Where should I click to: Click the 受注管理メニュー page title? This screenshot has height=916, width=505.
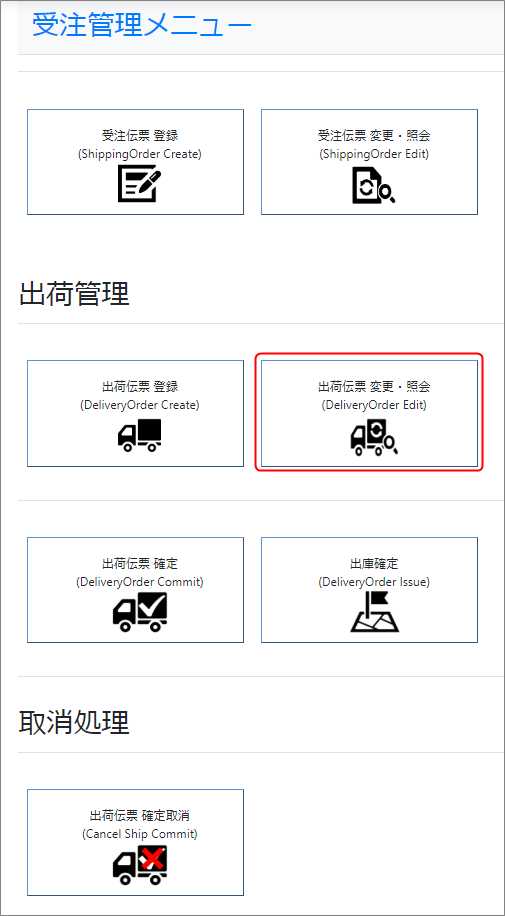pyautogui.click(x=142, y=26)
